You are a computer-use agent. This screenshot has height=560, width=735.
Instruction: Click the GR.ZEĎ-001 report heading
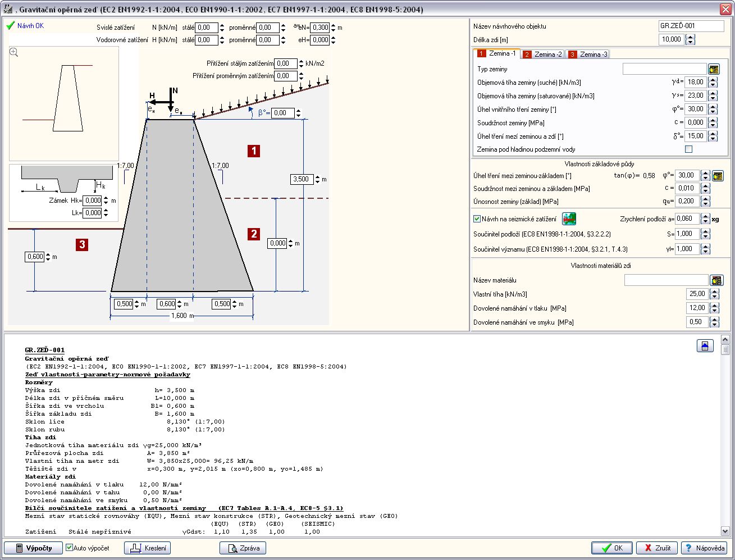45,350
